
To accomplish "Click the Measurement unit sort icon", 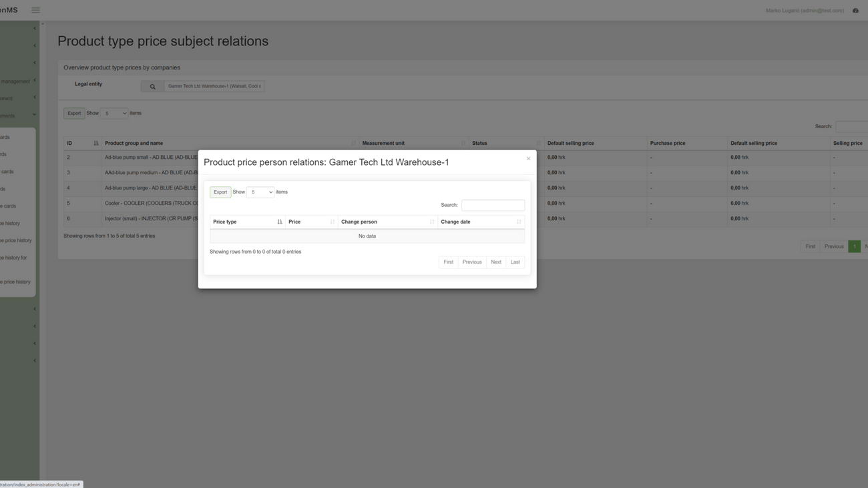I will click(463, 143).
